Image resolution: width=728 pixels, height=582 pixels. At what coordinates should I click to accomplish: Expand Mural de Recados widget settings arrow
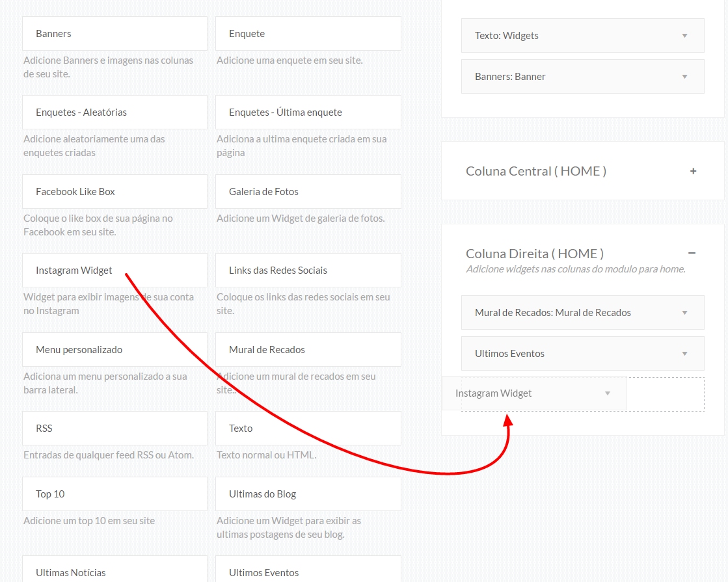[x=684, y=313]
